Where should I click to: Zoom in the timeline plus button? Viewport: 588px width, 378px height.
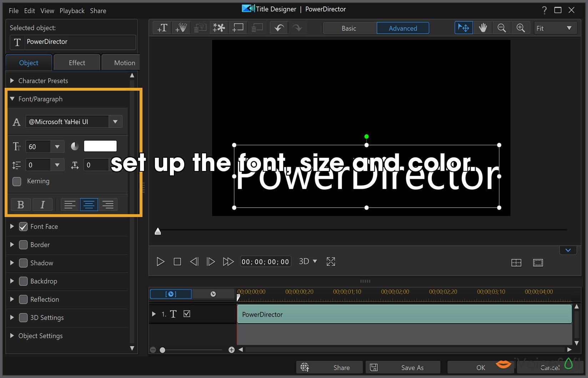tap(231, 350)
